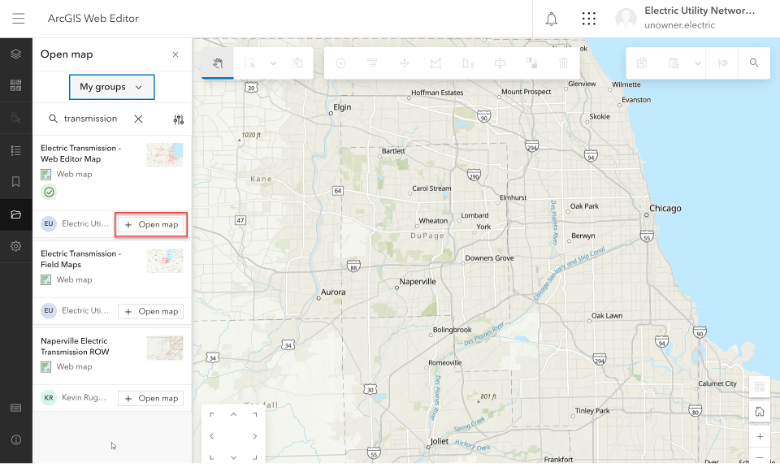The image size is (780, 465).
Task: Click the move feature tool icon
Action: 404,63
